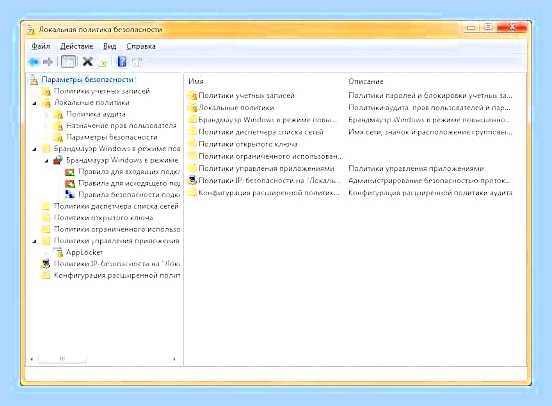Collapse the top Брандмауэр Windows tree node

(34, 149)
